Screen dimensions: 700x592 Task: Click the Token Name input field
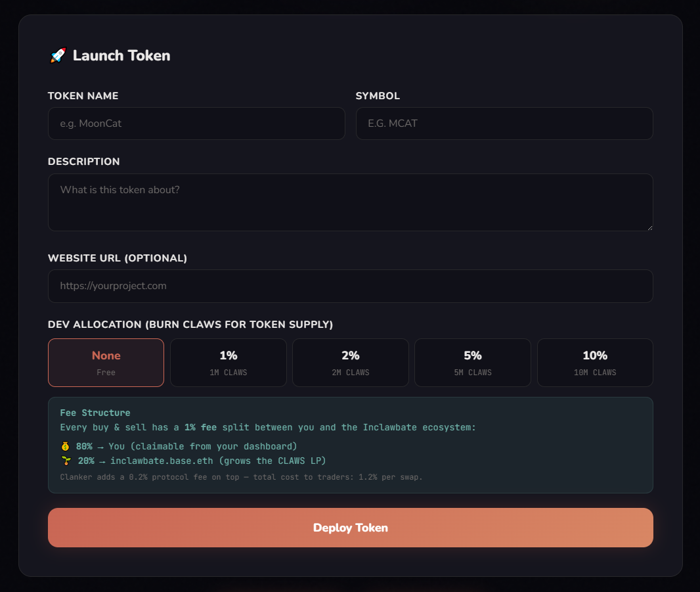coord(196,124)
